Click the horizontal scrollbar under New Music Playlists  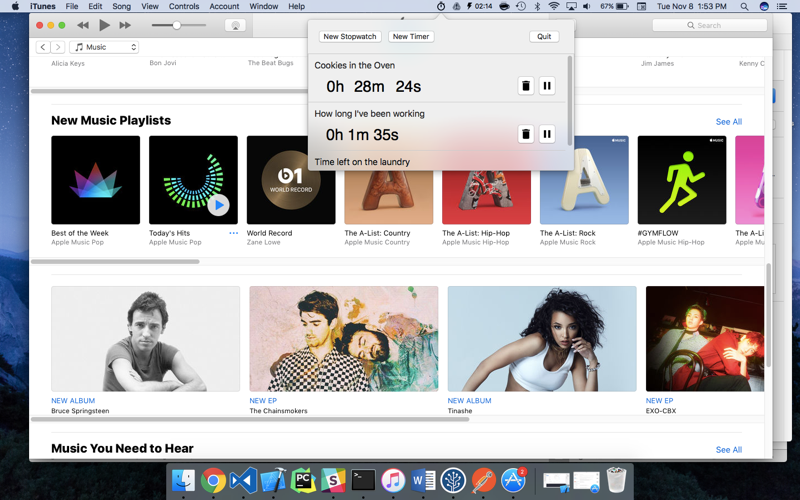point(115,262)
